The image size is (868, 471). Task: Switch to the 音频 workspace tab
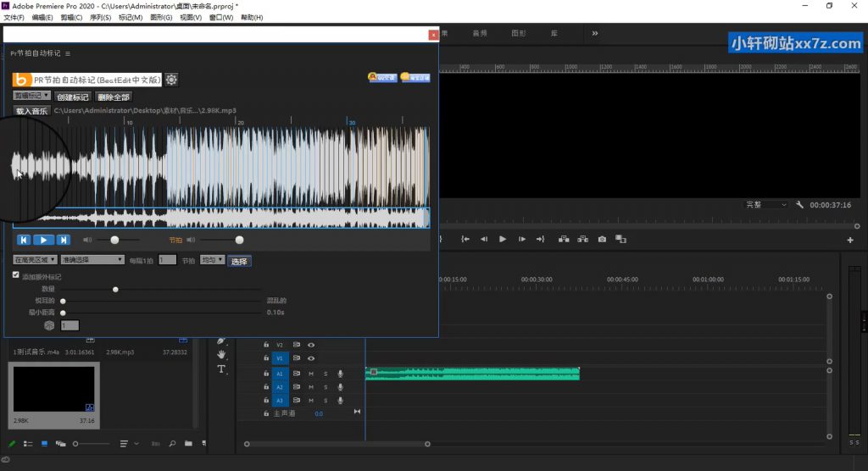click(480, 33)
